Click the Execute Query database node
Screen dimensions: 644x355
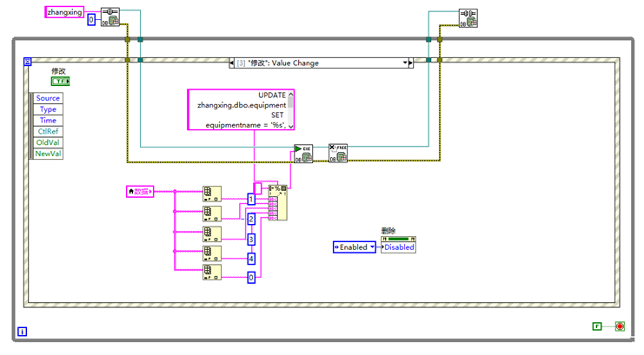[x=303, y=154]
